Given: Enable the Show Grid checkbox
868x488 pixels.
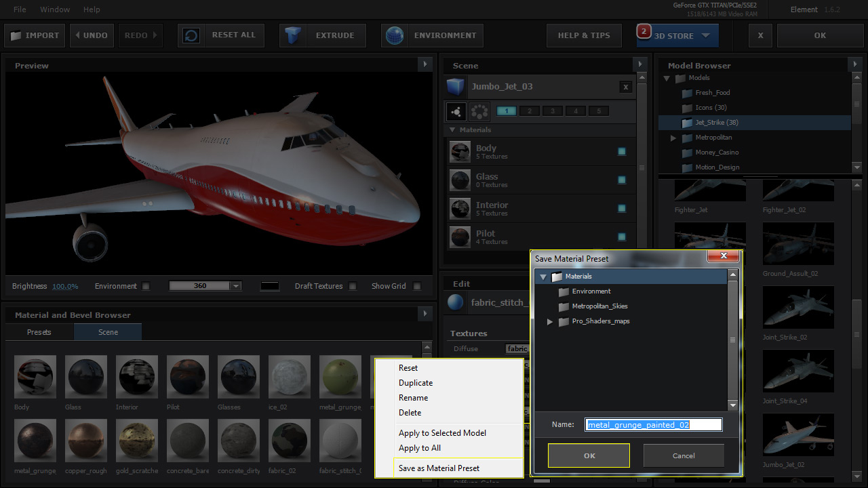Looking at the screenshot, I should click(417, 286).
